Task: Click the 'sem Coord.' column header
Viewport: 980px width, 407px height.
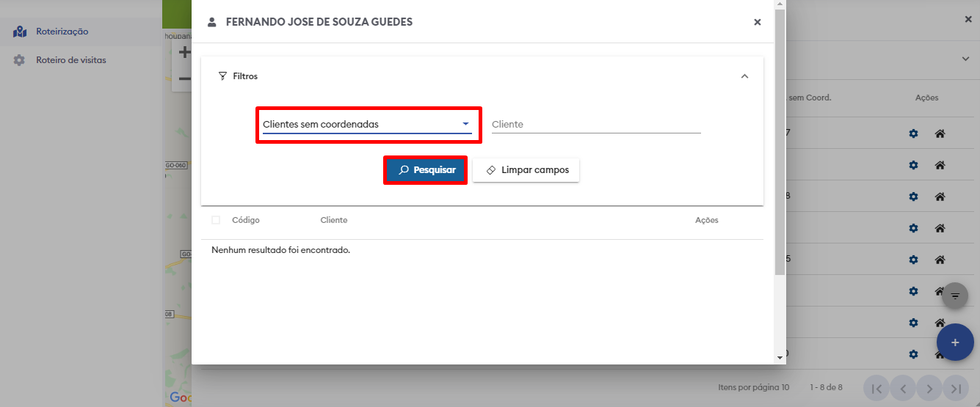Action: coord(809,98)
